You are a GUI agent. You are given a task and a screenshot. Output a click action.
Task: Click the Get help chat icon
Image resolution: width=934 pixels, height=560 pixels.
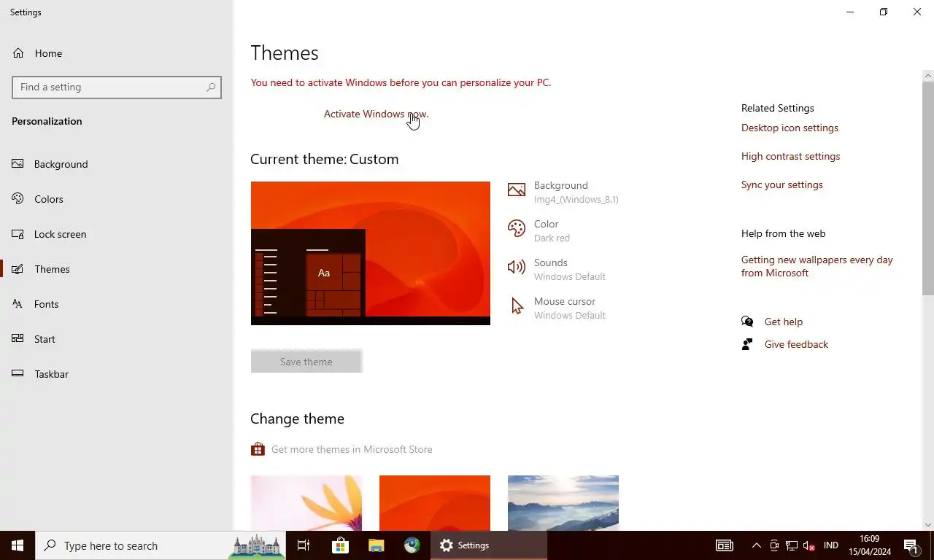point(747,322)
